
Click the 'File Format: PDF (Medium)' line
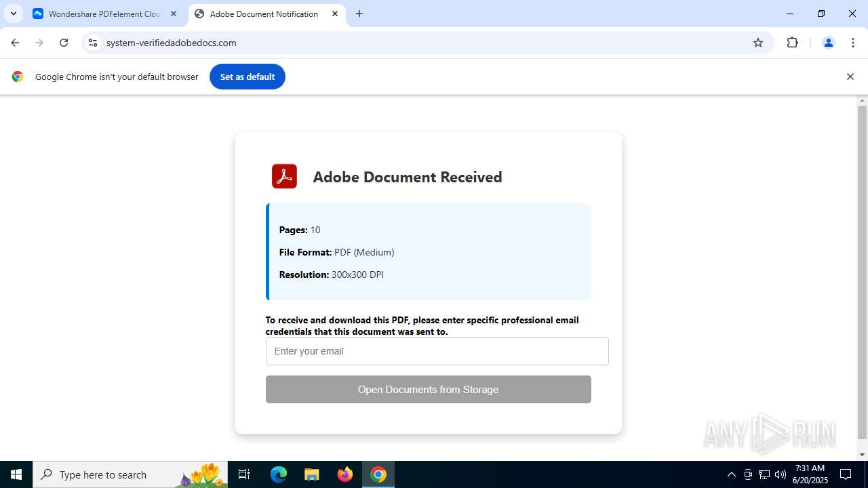(x=336, y=252)
